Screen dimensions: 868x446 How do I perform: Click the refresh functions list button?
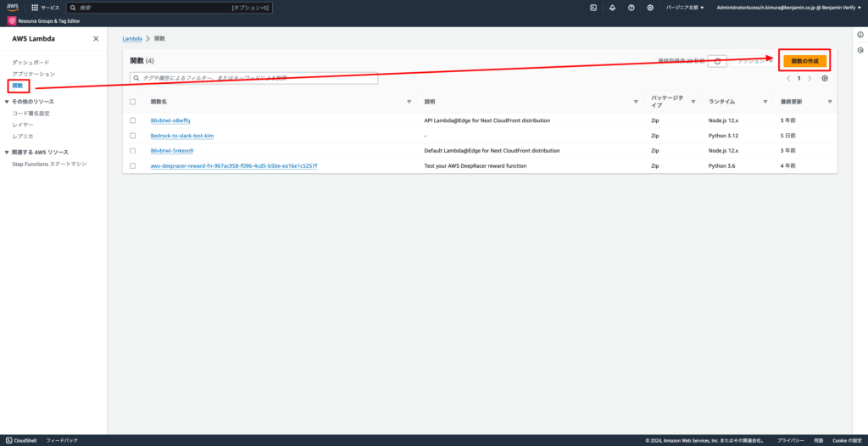[717, 61]
